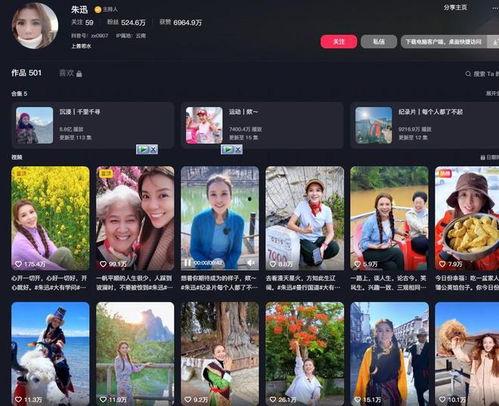Click the red pinned badge on the dumpling bowl video
Image resolution: width=499 pixels, height=406 pixels.
point(444,173)
